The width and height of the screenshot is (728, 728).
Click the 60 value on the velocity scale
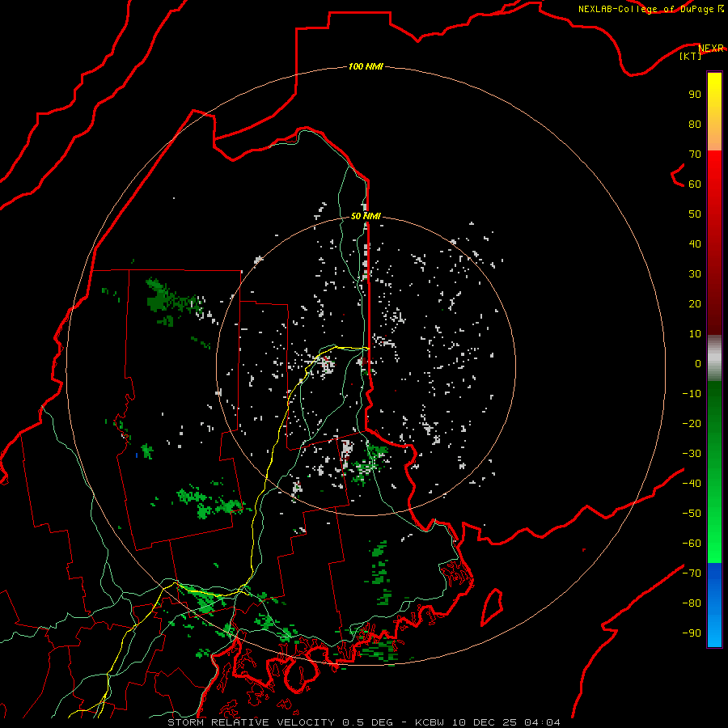coord(695,184)
